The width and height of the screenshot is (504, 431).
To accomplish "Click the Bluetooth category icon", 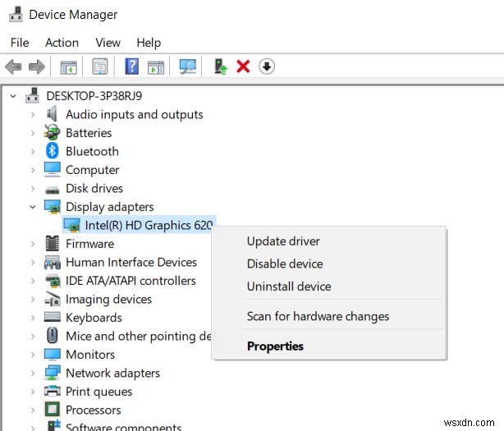I will 53,151.
